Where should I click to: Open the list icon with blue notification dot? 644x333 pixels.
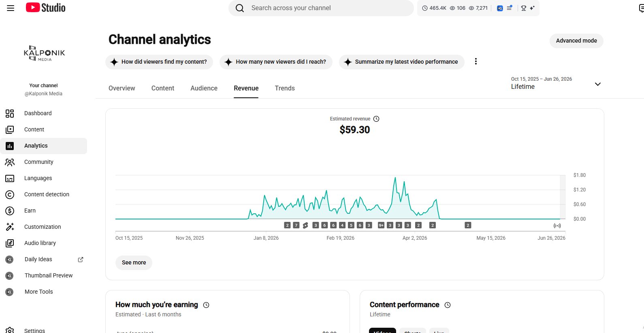pos(510,8)
